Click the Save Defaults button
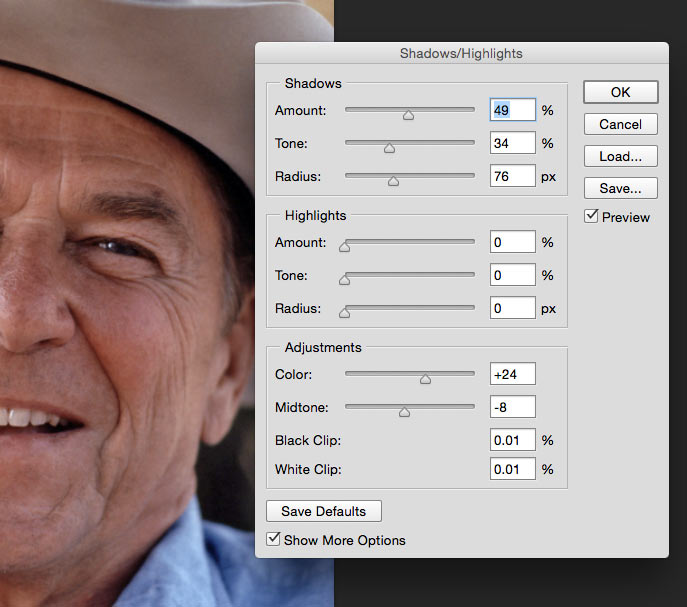This screenshot has height=607, width=687. (x=323, y=511)
